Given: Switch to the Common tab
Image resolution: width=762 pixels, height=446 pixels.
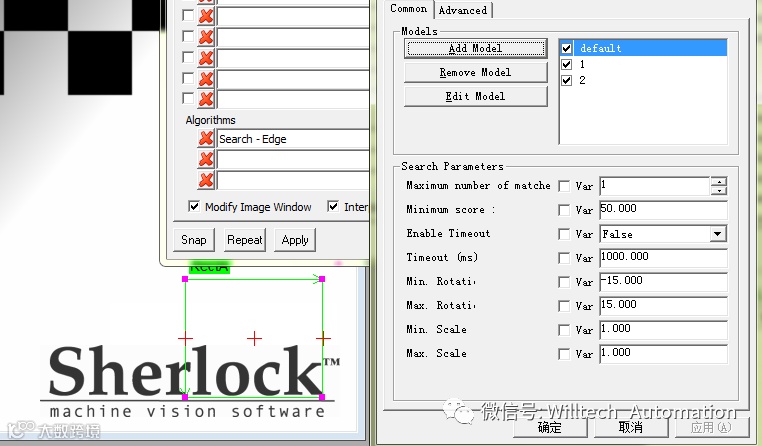Looking at the screenshot, I should [408, 9].
